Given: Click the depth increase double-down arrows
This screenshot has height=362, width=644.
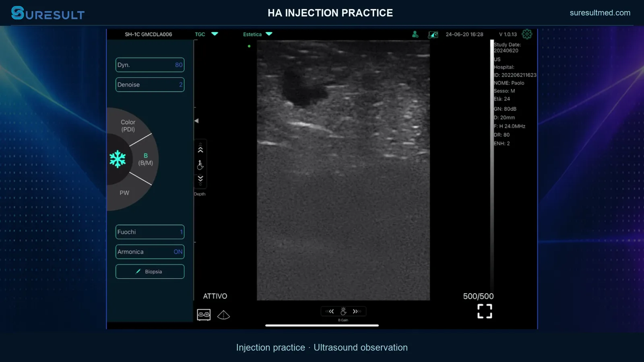Looking at the screenshot, I should tap(200, 179).
